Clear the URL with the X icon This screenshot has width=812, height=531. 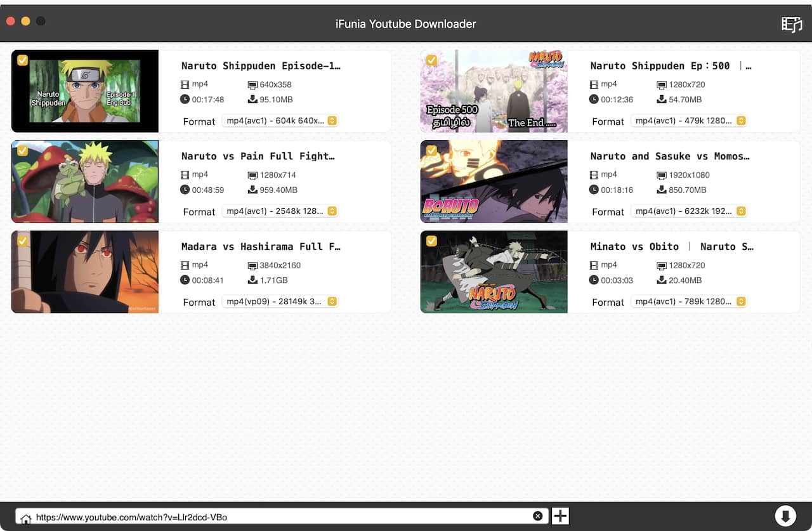[x=537, y=516]
